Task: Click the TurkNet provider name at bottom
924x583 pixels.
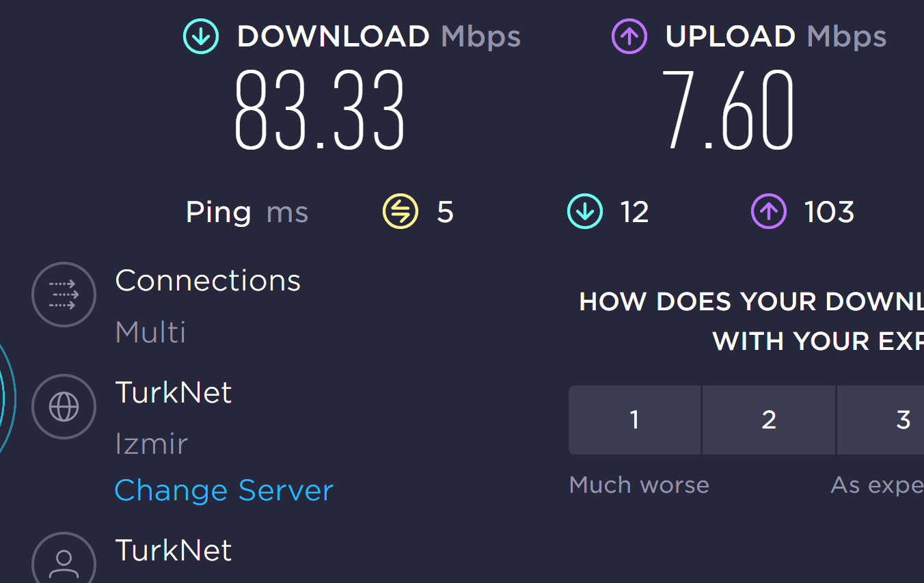Action: pyautogui.click(x=174, y=550)
